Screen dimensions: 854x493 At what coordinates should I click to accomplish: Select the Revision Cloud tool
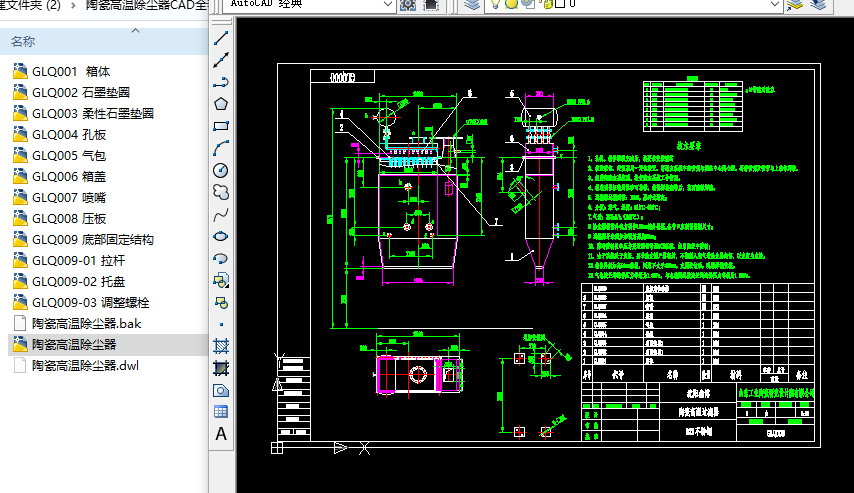tap(221, 192)
